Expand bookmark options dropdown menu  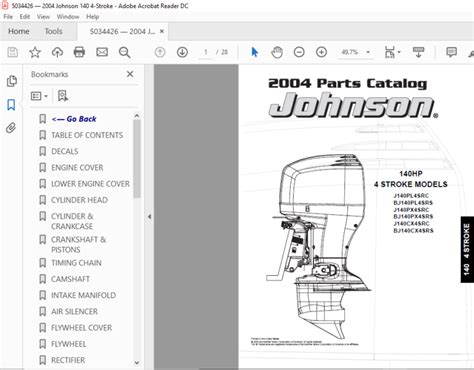click(x=39, y=96)
